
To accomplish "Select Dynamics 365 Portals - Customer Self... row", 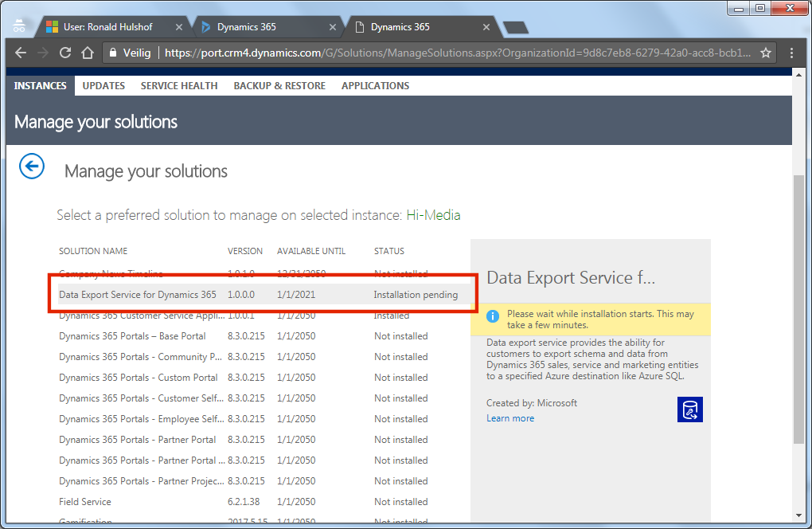I will click(x=264, y=398).
